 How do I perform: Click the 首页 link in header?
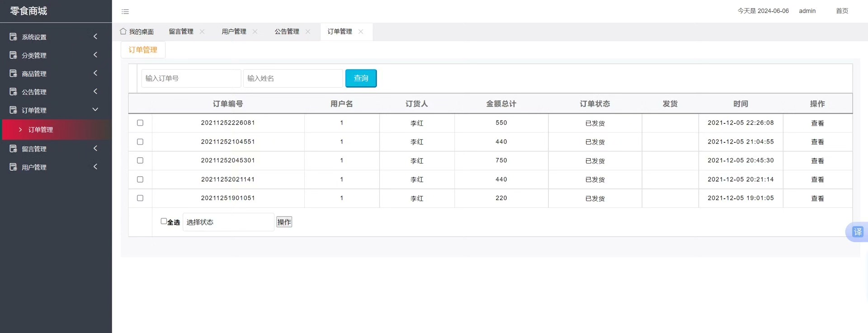842,11
